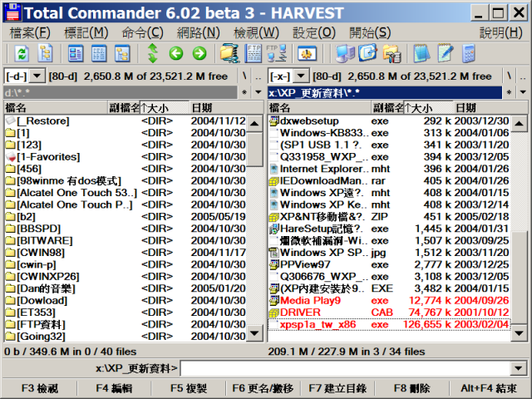Click the swap panels green arrows icon
532x399 pixels.
pos(153,53)
